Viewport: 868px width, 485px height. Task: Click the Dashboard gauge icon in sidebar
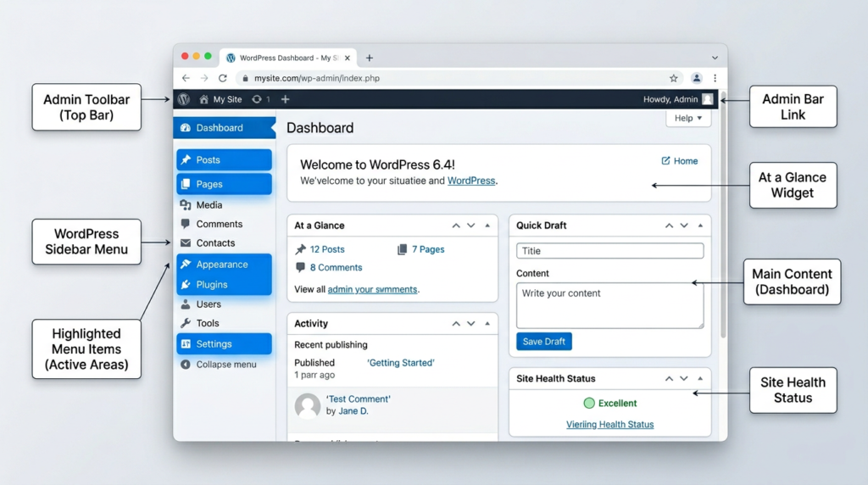pyautogui.click(x=186, y=128)
